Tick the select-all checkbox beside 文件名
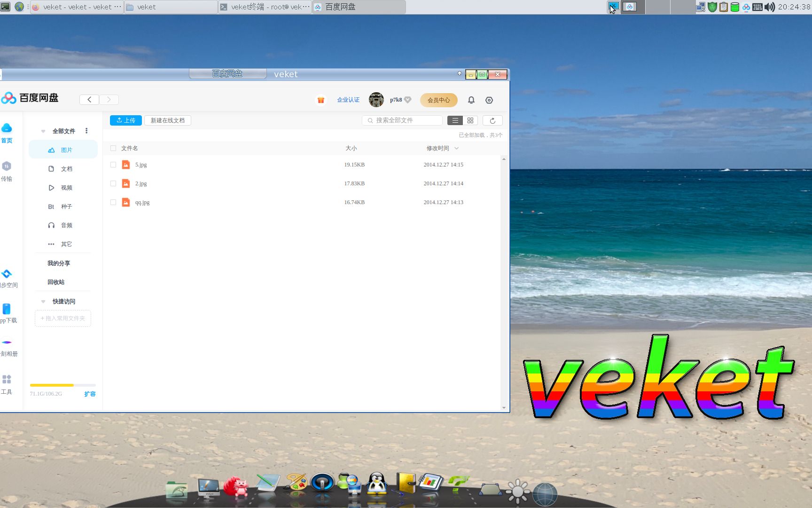This screenshot has width=812, height=508. 113,148
